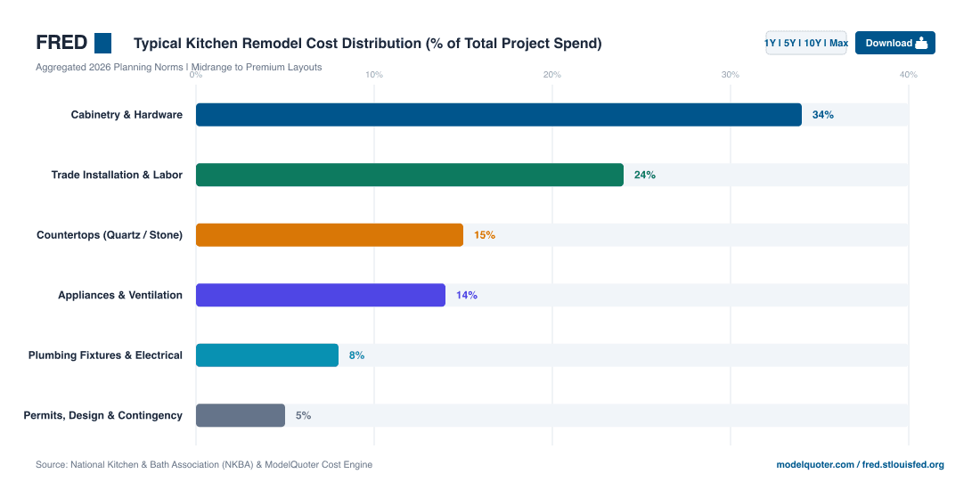Open the modelquoter.com / fred.stlouisfed.org link
This screenshot has width=980, height=490.
860,465
